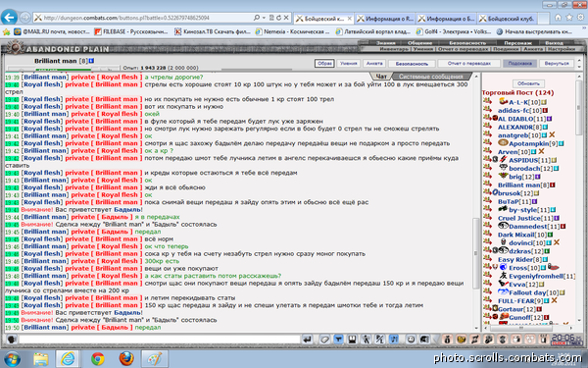The image size is (588, 368).
Task: Click the money bag icon in bottom toolbar
Action: tap(447, 340)
